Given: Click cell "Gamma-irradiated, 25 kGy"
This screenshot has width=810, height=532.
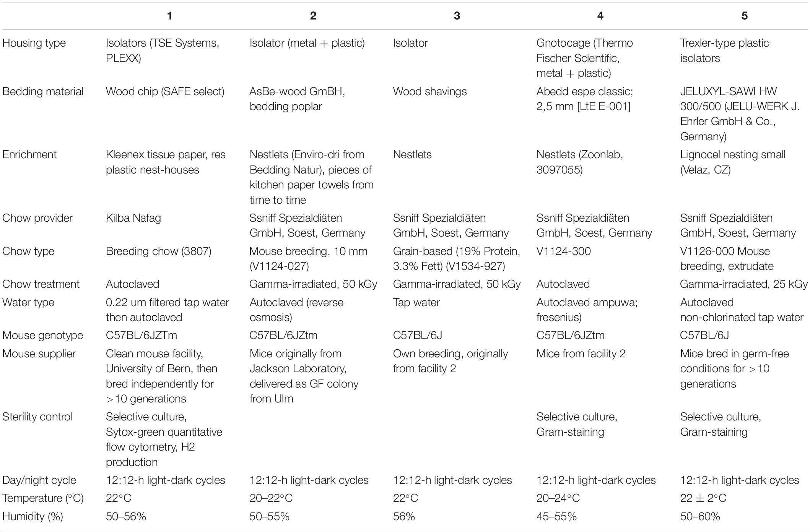Looking at the screenshot, I should point(744,284).
